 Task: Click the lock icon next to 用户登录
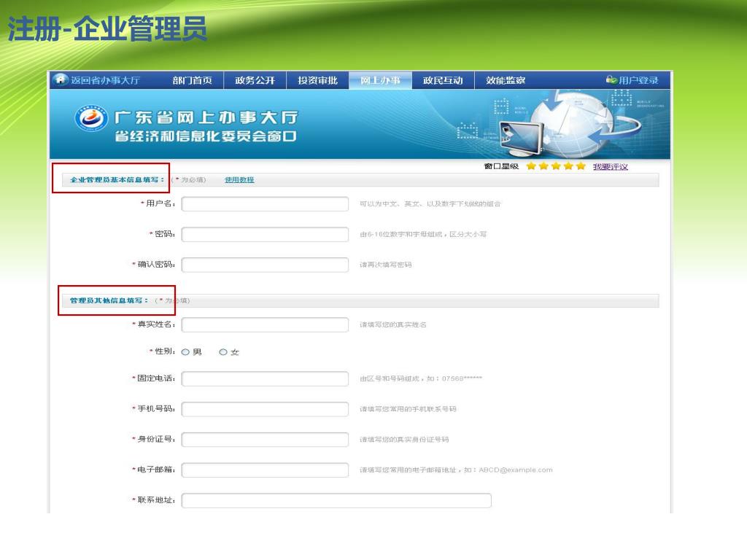click(x=611, y=79)
